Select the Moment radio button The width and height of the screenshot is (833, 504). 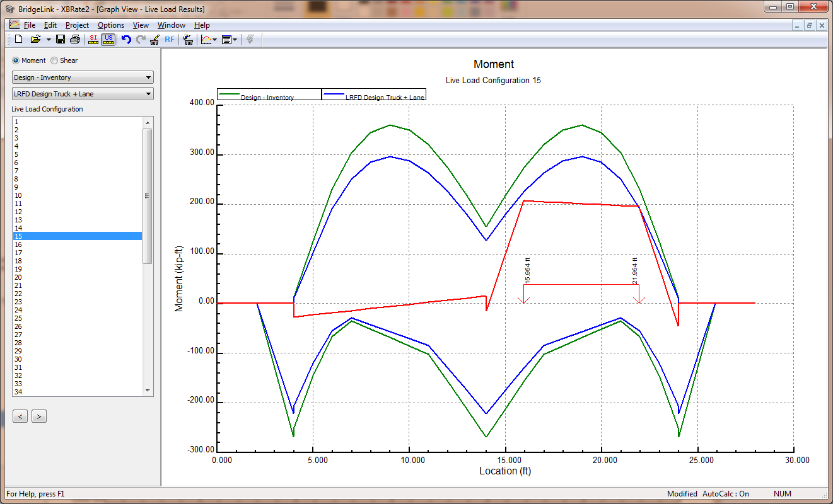click(16, 60)
